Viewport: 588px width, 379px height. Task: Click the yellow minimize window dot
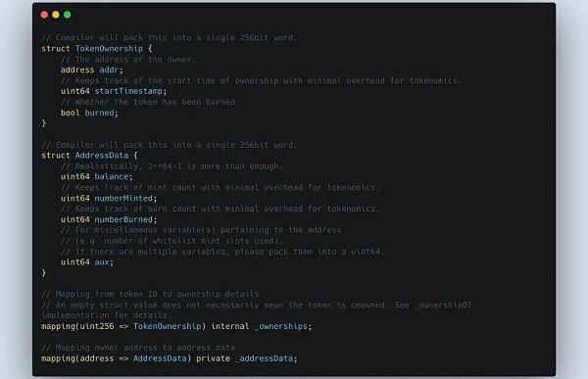(56, 15)
